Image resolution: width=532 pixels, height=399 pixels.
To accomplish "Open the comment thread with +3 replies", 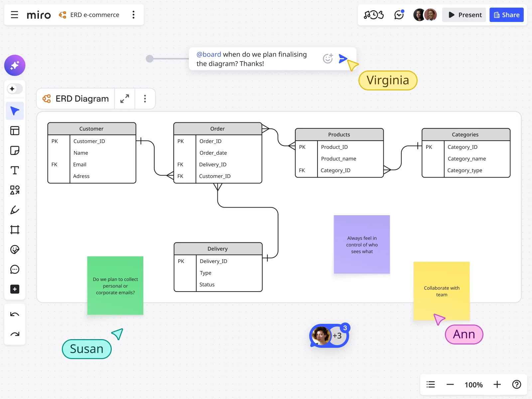I will tap(329, 335).
